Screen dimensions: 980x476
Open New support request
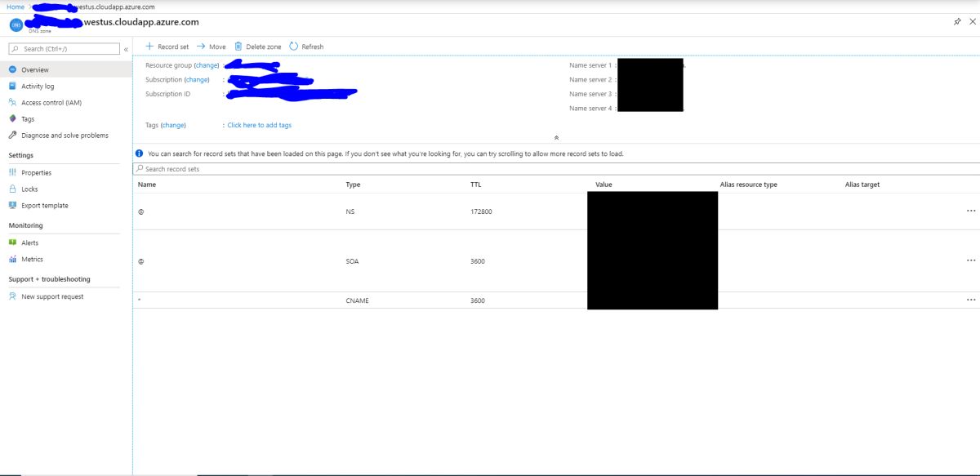coord(52,297)
